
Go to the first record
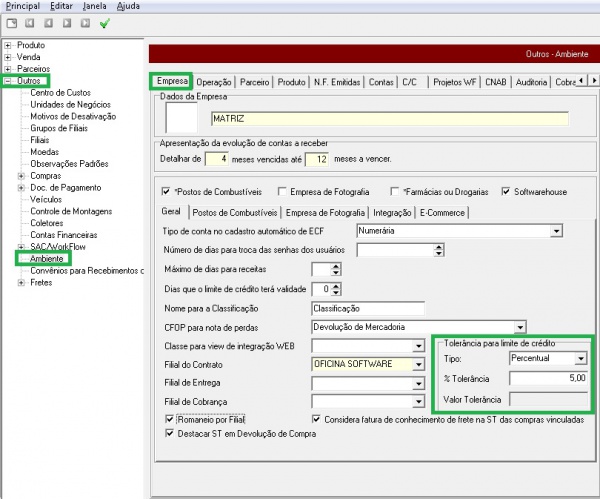pos(30,22)
